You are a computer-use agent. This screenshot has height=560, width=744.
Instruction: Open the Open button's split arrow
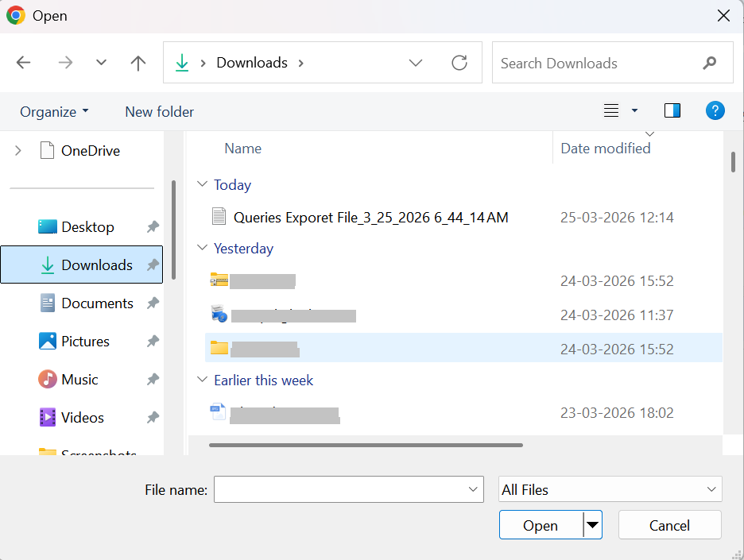pos(593,525)
